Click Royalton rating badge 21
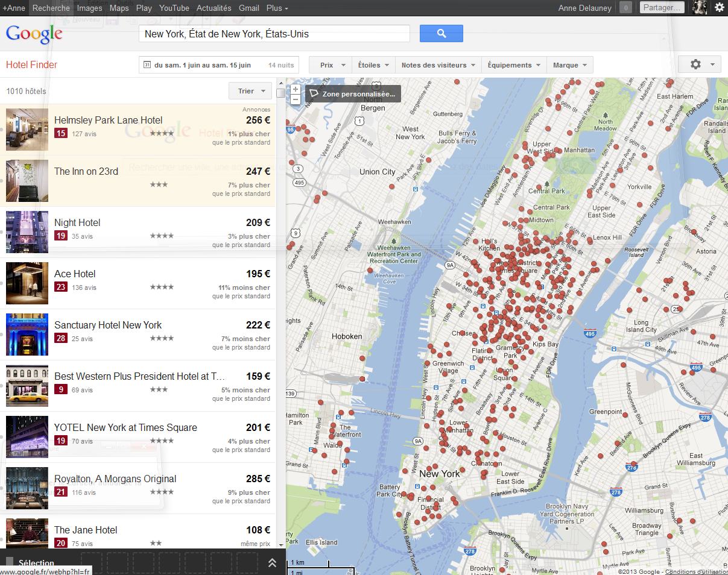The width and height of the screenshot is (728, 575). pos(60,492)
